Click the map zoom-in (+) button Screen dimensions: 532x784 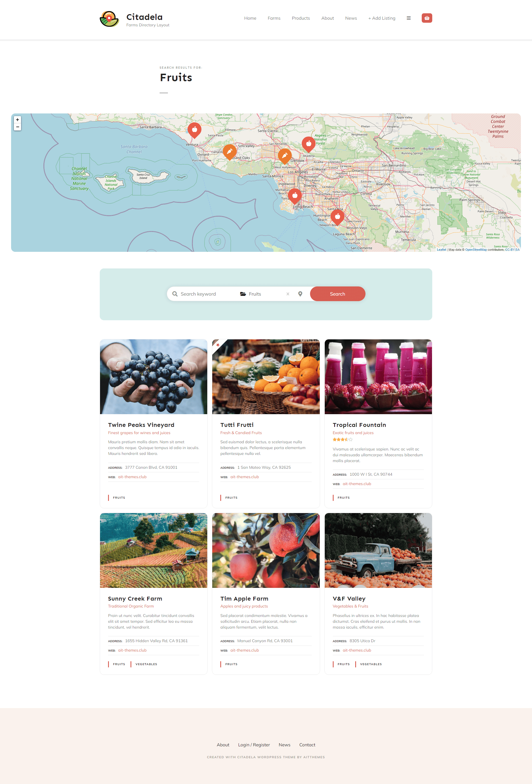click(17, 120)
